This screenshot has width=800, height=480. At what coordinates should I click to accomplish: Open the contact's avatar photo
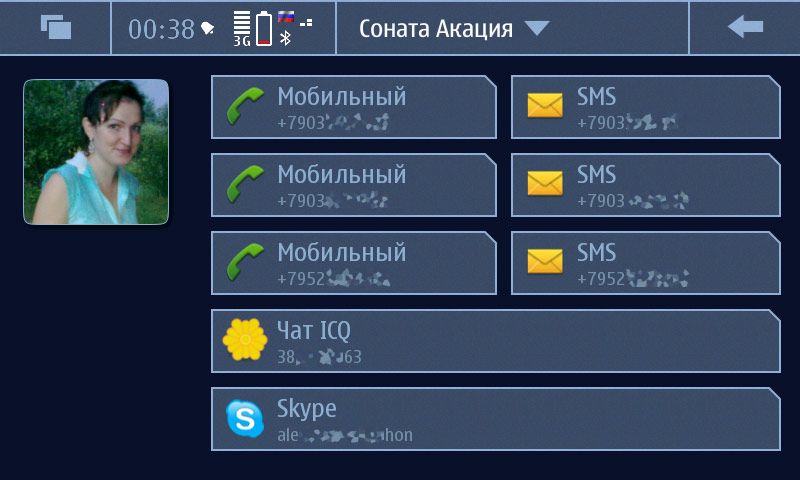point(96,151)
